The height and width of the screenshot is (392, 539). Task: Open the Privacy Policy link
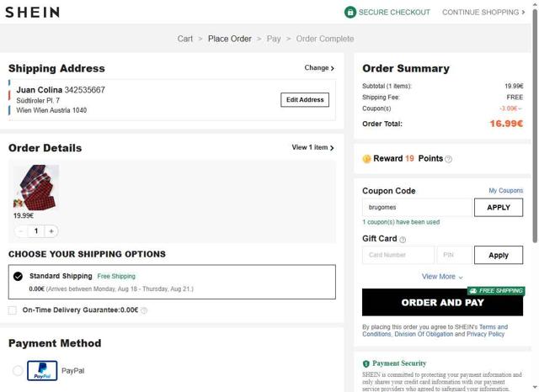(x=485, y=334)
